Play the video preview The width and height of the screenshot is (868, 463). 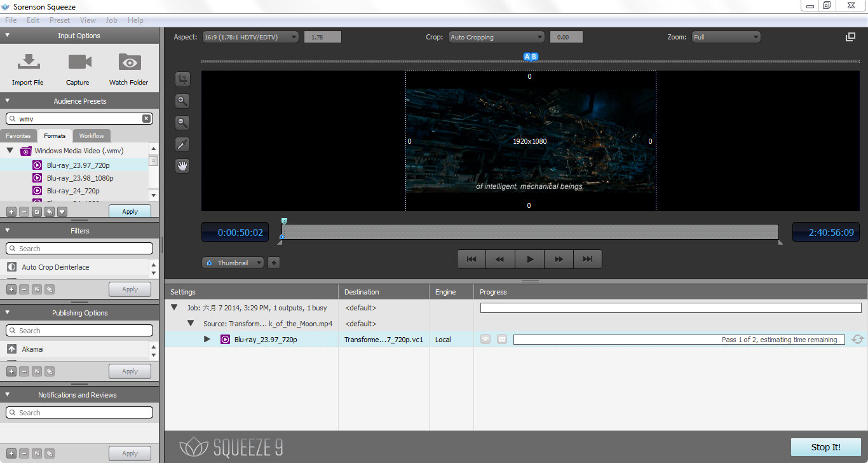(x=529, y=259)
